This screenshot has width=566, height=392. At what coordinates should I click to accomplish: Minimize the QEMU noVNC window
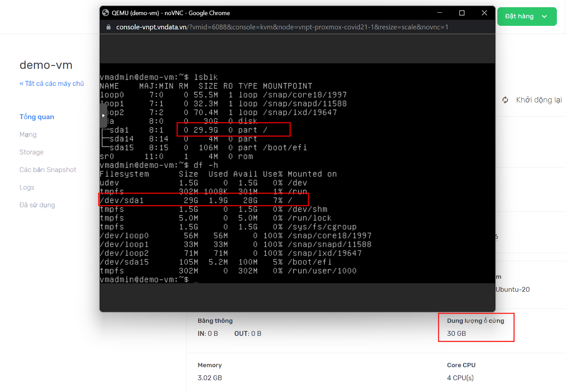(x=440, y=13)
